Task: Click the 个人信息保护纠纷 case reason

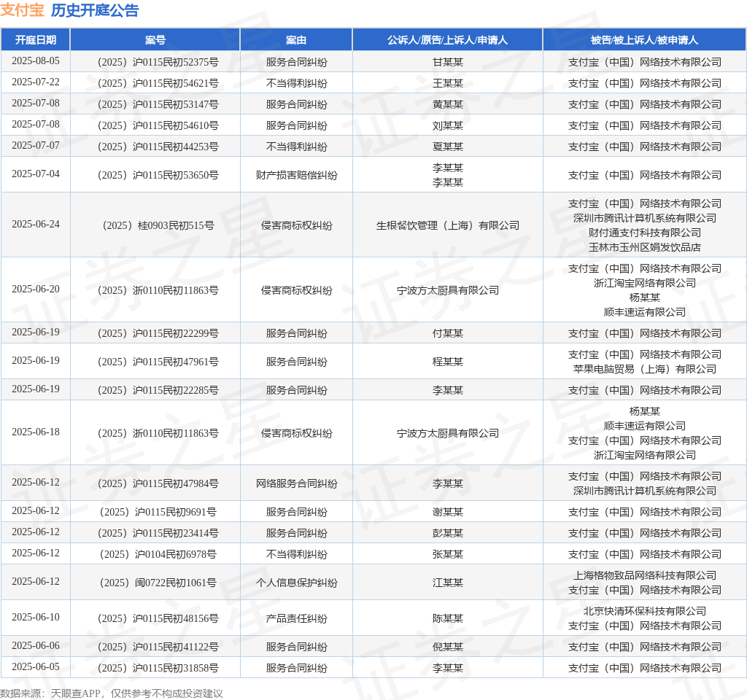Action: [x=296, y=583]
